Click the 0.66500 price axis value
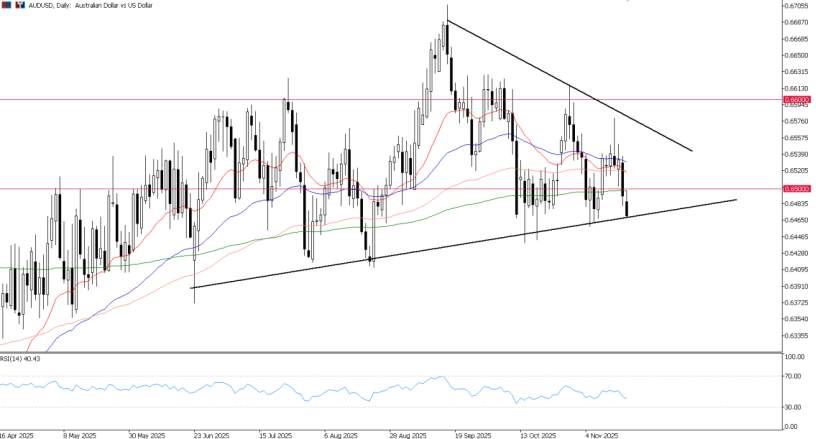The width and height of the screenshot is (816, 439). click(797, 55)
